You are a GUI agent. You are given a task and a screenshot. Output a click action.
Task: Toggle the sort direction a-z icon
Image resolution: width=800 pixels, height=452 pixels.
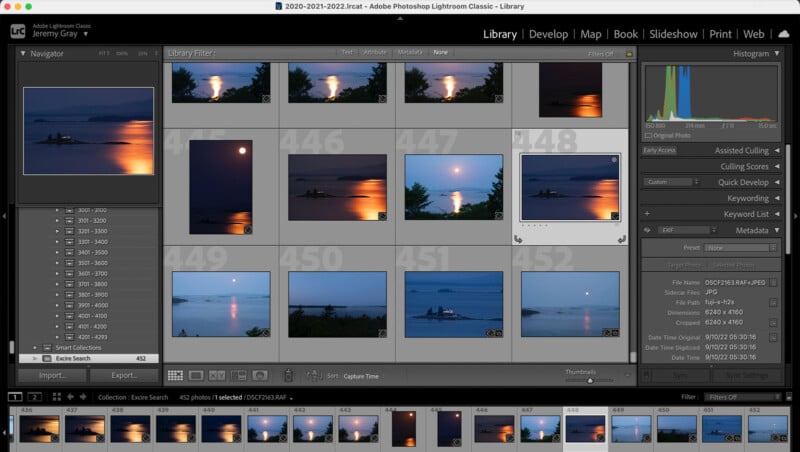313,375
